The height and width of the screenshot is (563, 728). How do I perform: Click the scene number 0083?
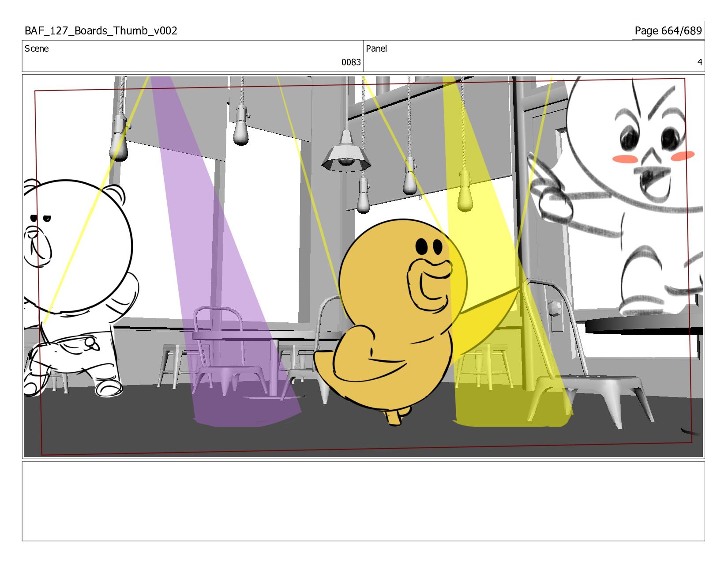click(351, 62)
